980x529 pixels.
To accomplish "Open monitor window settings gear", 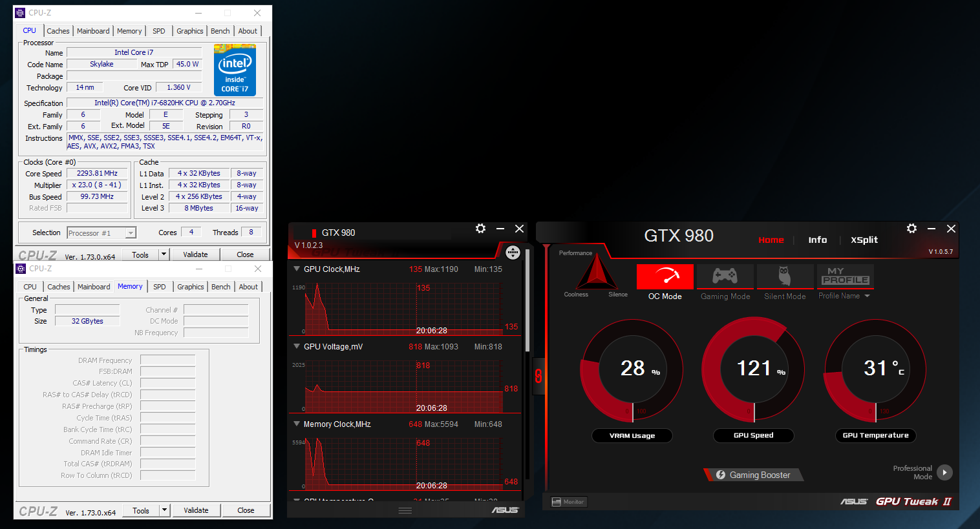I will (480, 229).
